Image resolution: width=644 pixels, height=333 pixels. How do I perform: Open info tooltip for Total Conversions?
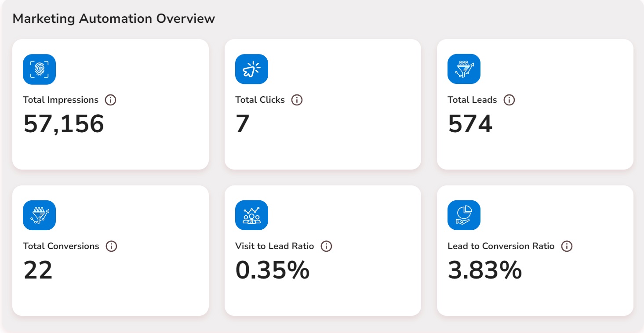point(112,246)
